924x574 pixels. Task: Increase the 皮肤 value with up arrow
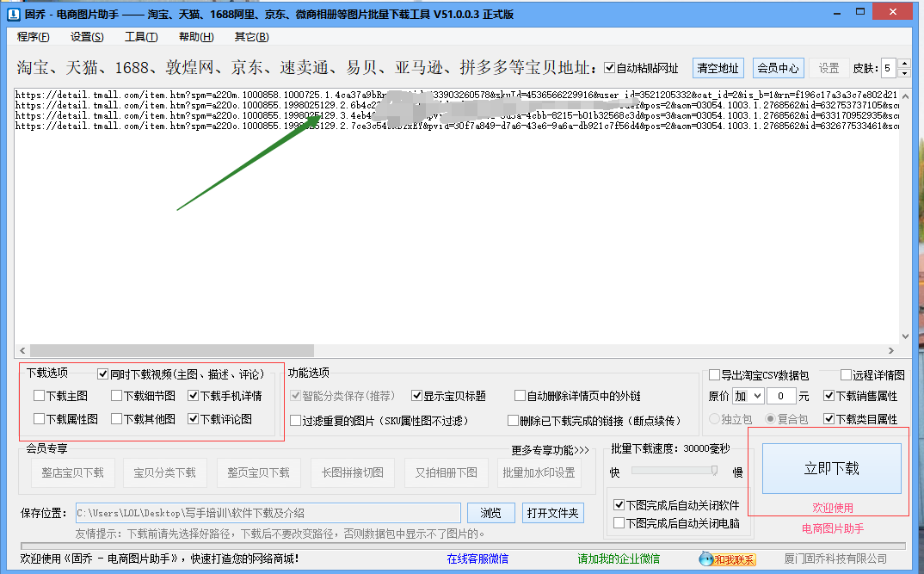click(x=904, y=63)
